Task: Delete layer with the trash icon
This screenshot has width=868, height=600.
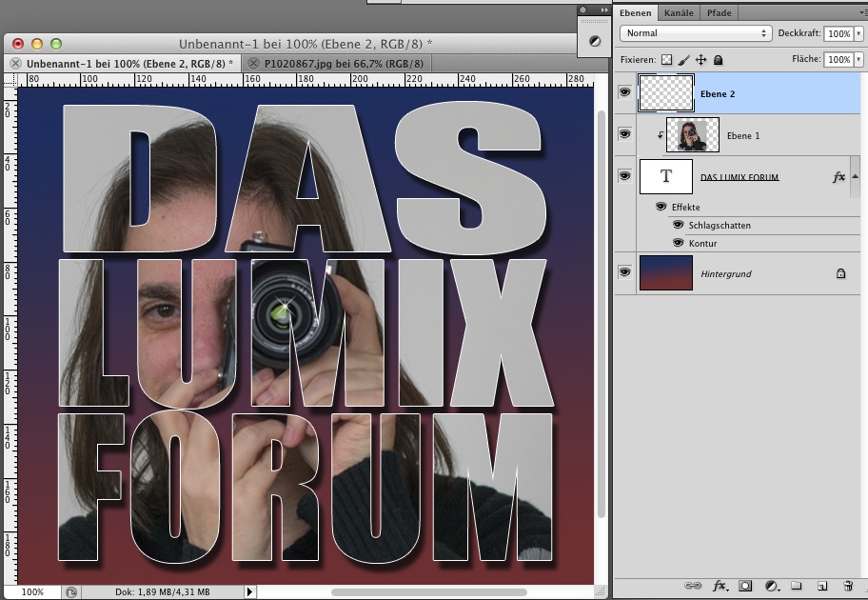Action: 847,586
